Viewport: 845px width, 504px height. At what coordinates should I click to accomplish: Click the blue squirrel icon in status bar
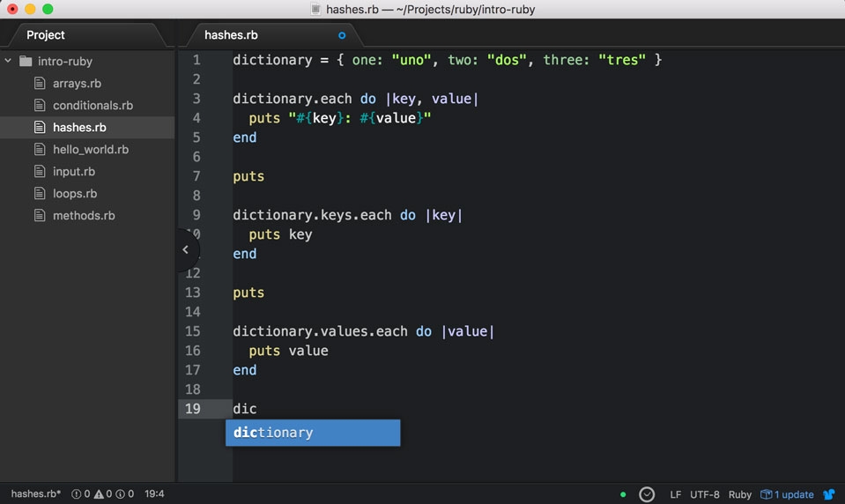[x=828, y=494]
